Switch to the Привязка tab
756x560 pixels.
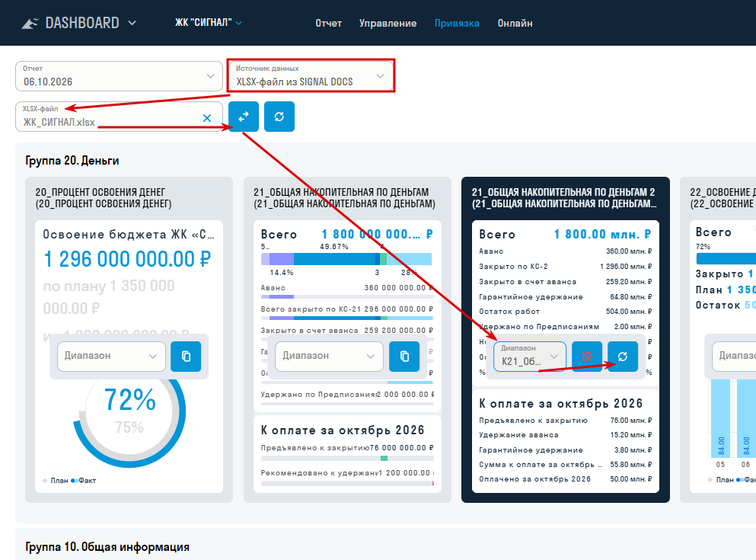[457, 23]
